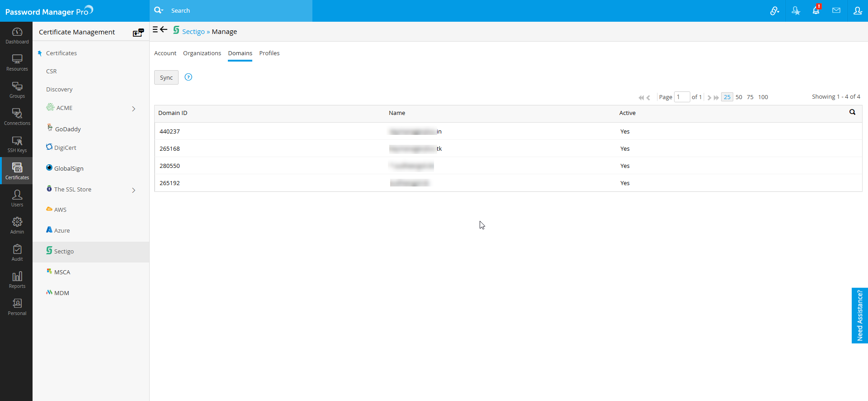Click the Sectigo breadcrumb link
The height and width of the screenshot is (401, 868).
point(193,32)
